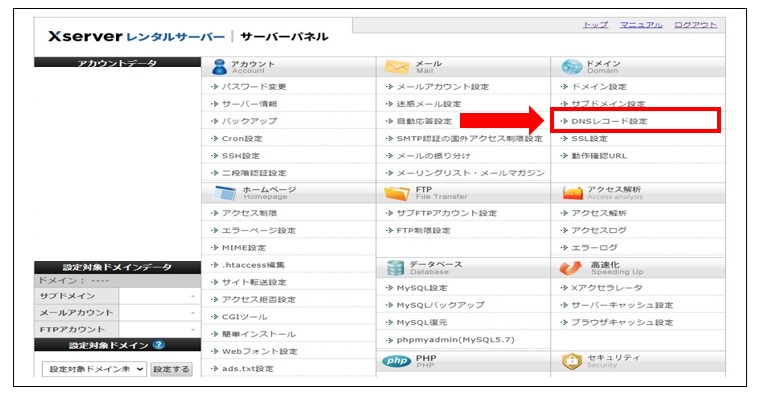Open ドメイン設定 link
The height and width of the screenshot is (394, 758).
point(598,87)
